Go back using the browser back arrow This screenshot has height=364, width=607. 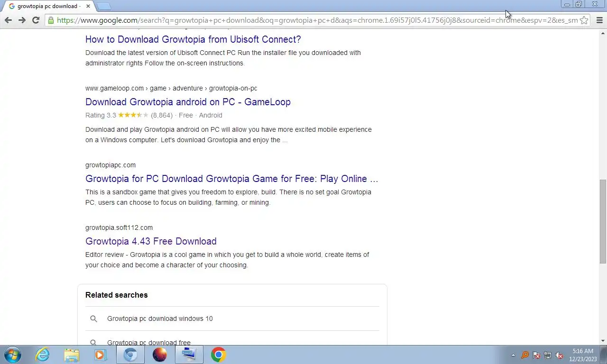coord(8,20)
